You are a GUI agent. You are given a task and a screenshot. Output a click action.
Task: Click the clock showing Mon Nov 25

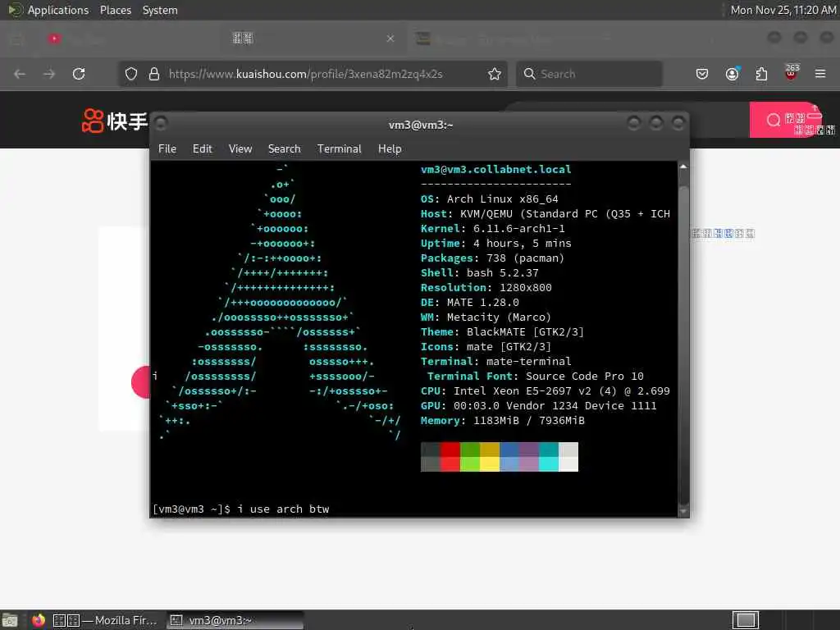[x=783, y=10]
